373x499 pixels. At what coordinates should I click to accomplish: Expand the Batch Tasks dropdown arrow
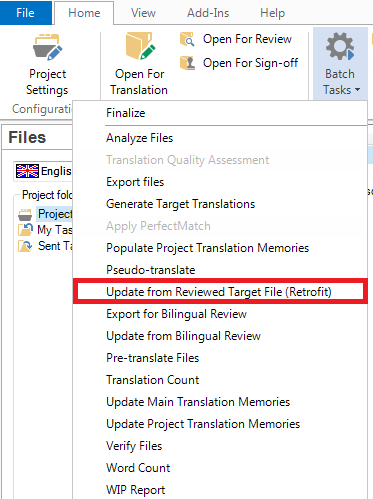[x=358, y=90]
